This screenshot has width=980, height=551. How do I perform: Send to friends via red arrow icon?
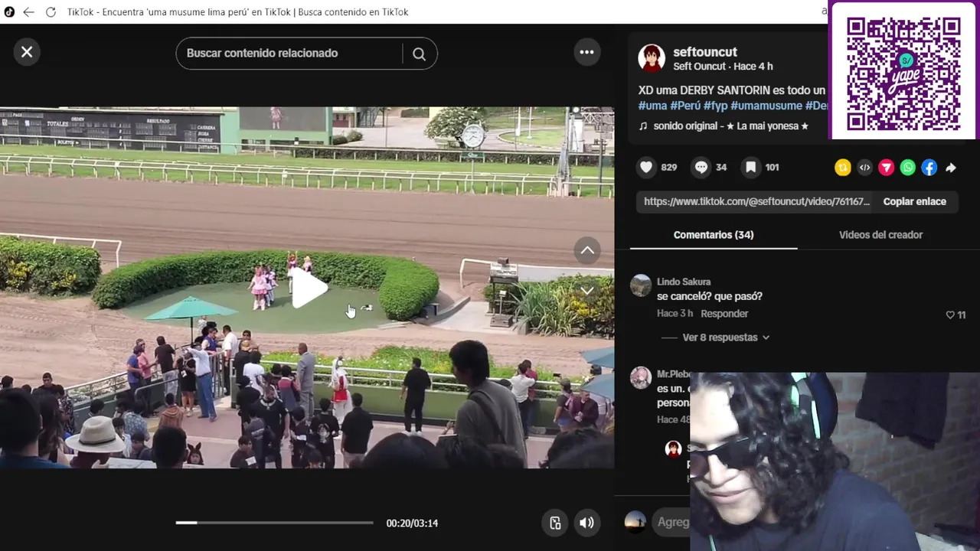886,168
